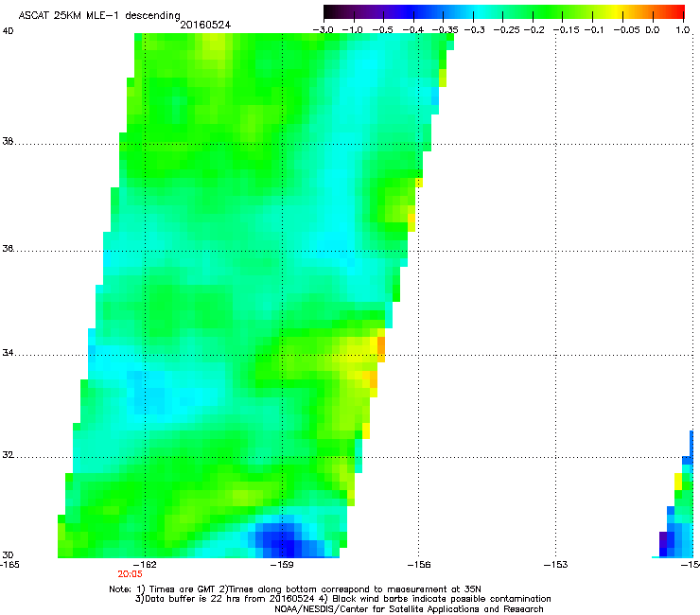Click latitude label 32
The image size is (700, 615).
[8, 455]
